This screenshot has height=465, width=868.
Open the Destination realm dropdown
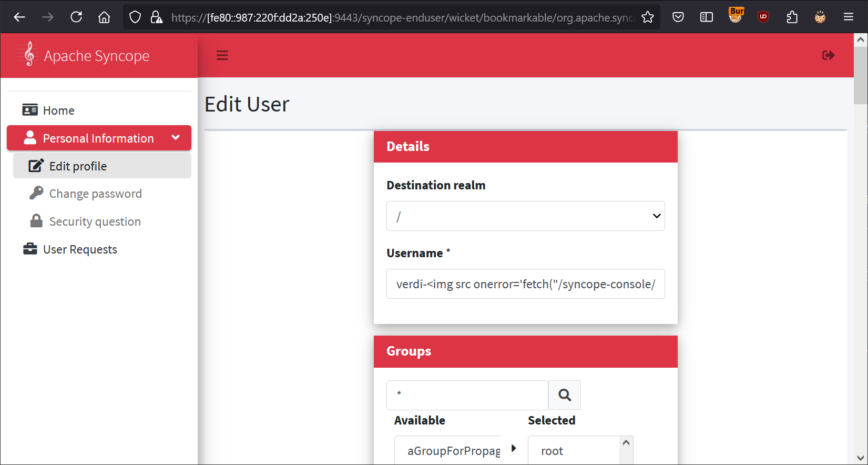pos(526,216)
